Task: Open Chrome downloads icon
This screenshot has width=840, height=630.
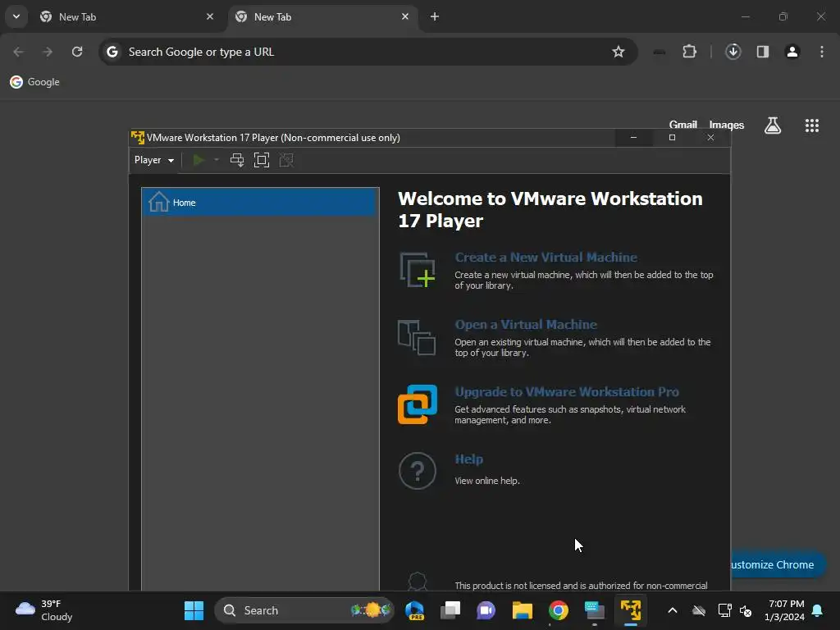Action: (733, 52)
